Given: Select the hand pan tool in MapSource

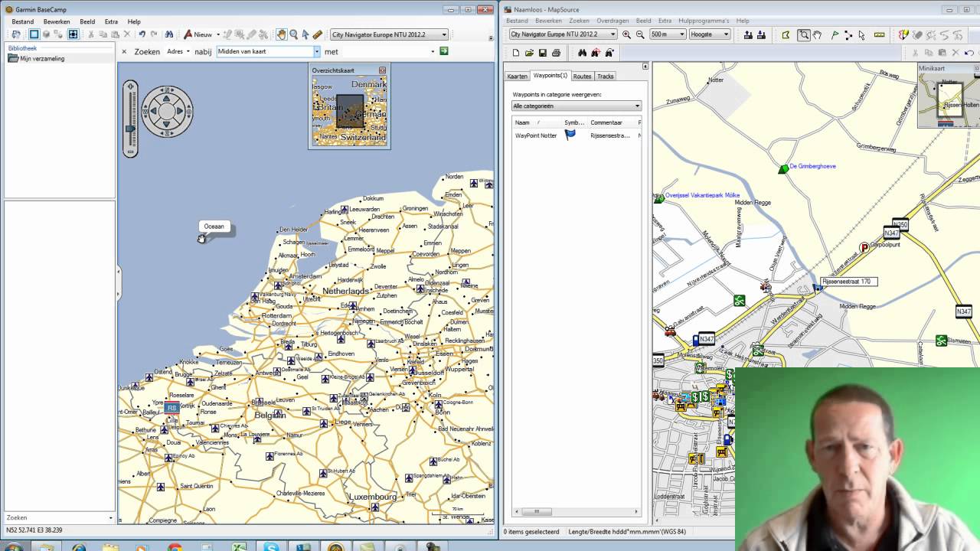Looking at the screenshot, I should click(817, 34).
